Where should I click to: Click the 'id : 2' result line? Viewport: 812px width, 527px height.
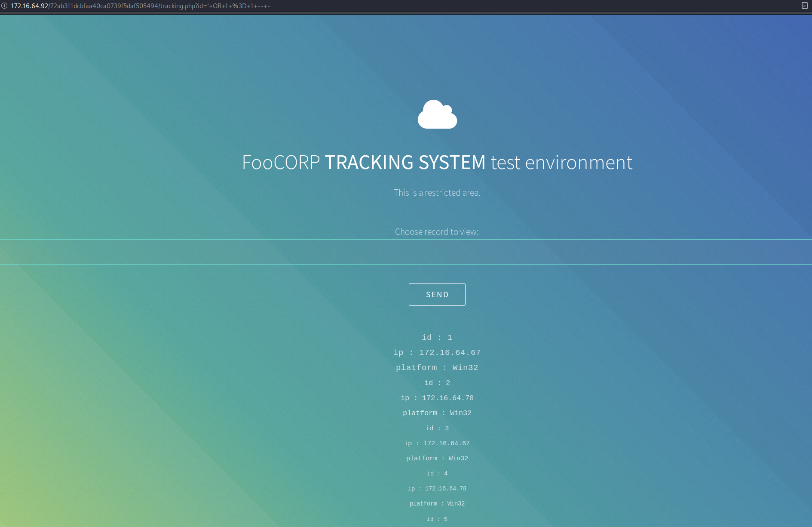pyautogui.click(x=437, y=382)
